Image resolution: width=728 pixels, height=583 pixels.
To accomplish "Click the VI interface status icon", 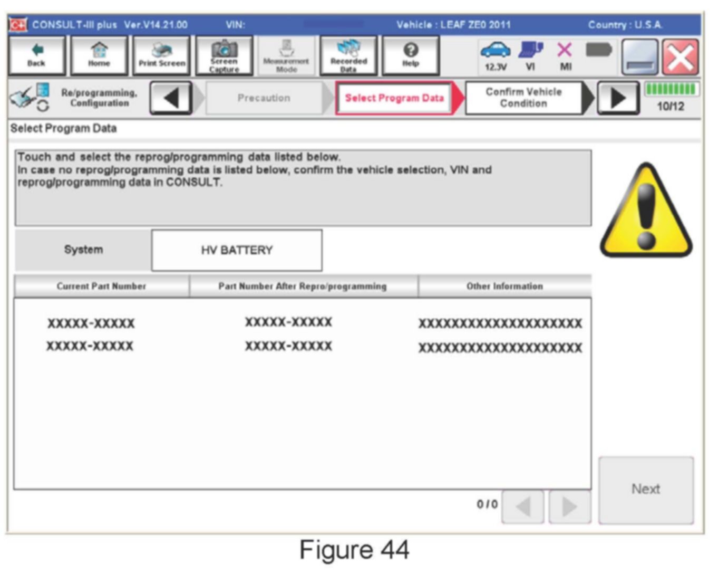I will click(x=530, y=55).
